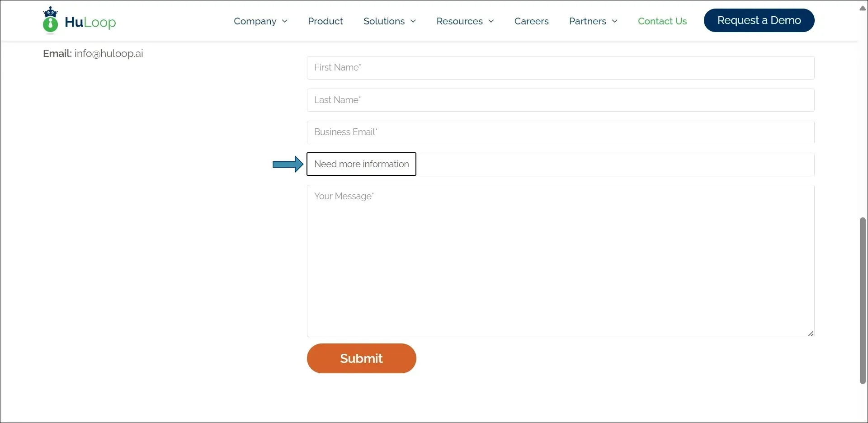Focus the Last Name field

pyautogui.click(x=560, y=100)
